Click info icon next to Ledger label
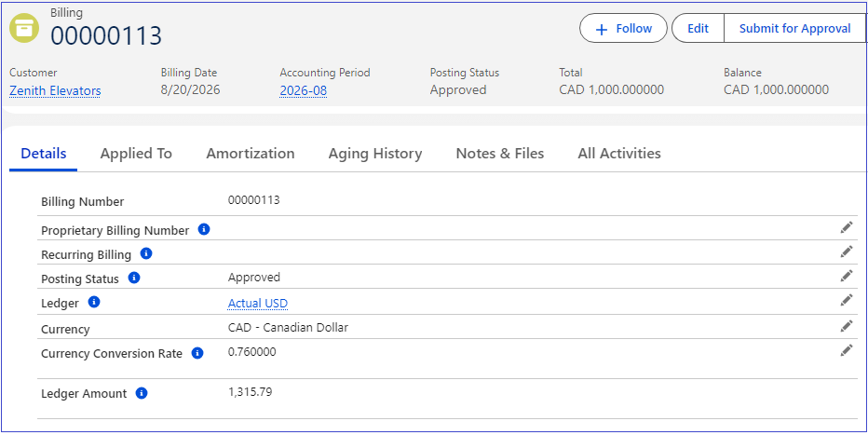Screen dimensions: 868x435 [94, 302]
